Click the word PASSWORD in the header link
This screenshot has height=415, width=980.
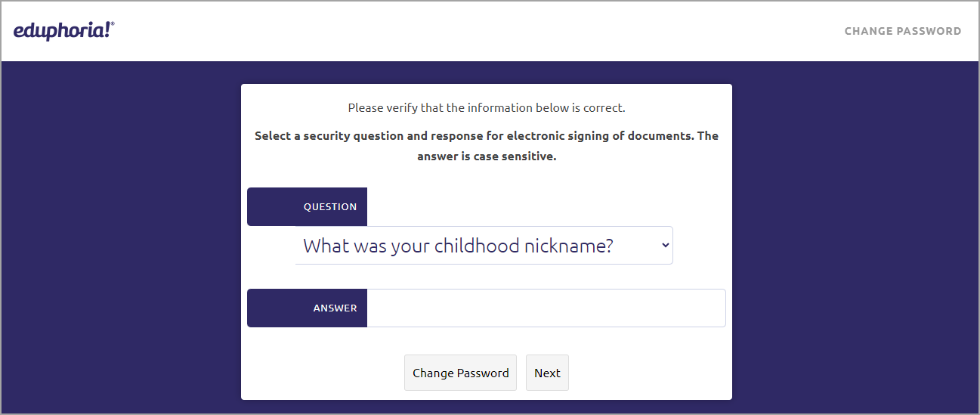(x=928, y=31)
